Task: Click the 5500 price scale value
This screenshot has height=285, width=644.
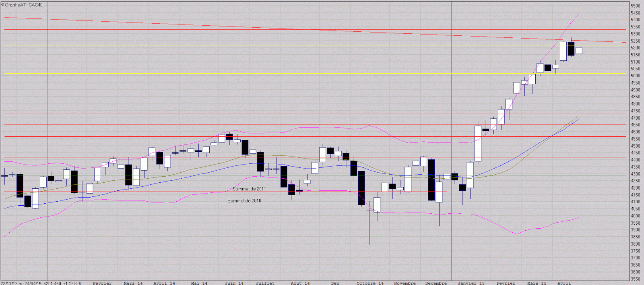Action: click(x=636, y=6)
